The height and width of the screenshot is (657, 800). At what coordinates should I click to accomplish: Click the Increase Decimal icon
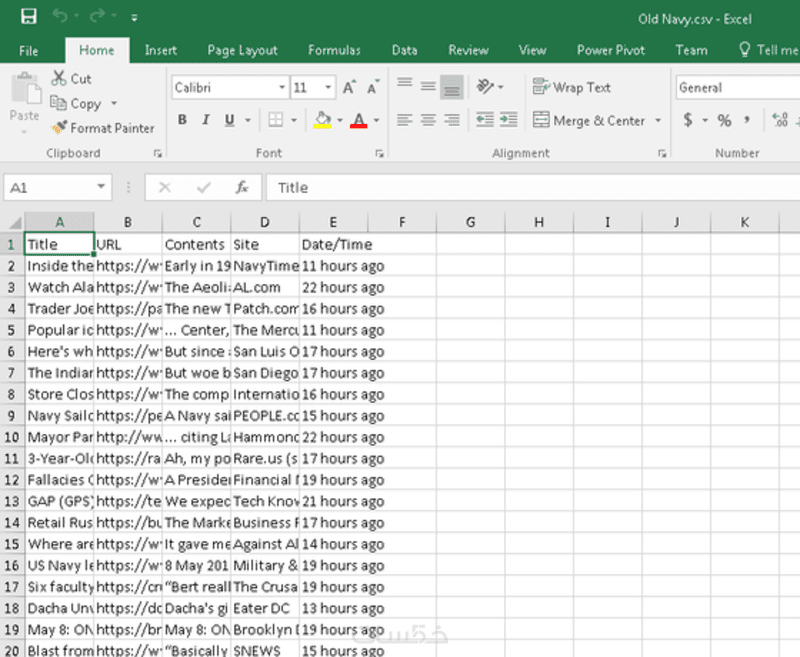pos(780,120)
